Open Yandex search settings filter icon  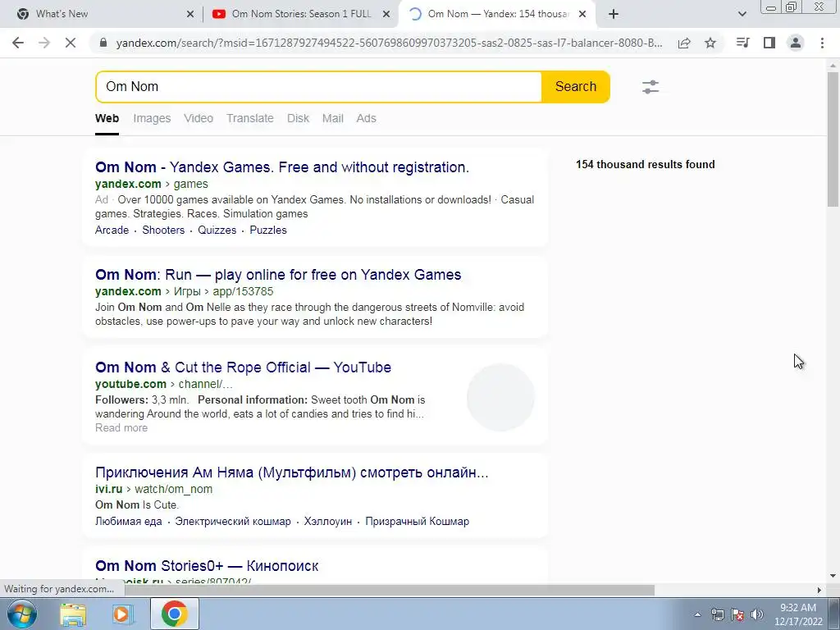(x=651, y=87)
